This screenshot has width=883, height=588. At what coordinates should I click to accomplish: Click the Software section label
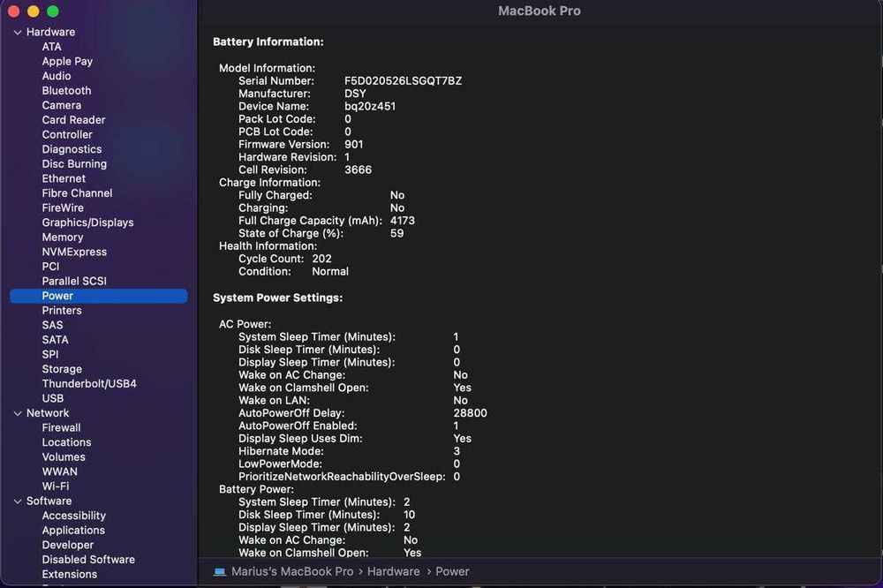(49, 501)
